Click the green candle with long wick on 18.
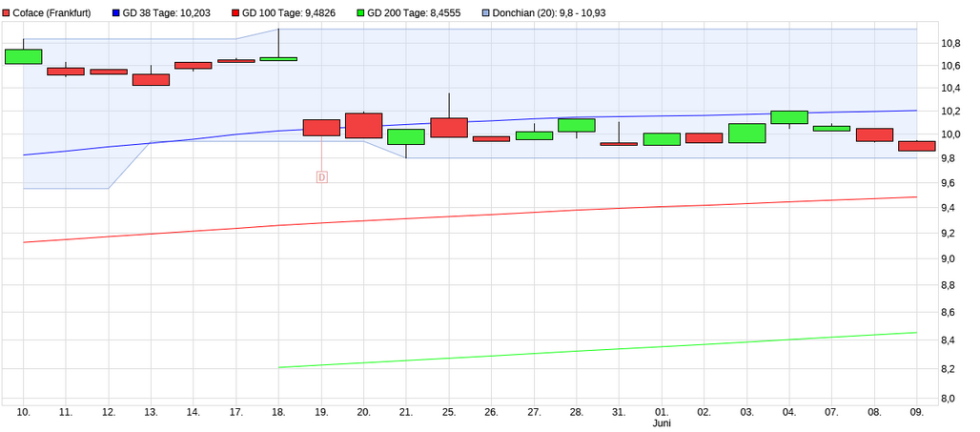The image size is (980, 432). (278, 59)
